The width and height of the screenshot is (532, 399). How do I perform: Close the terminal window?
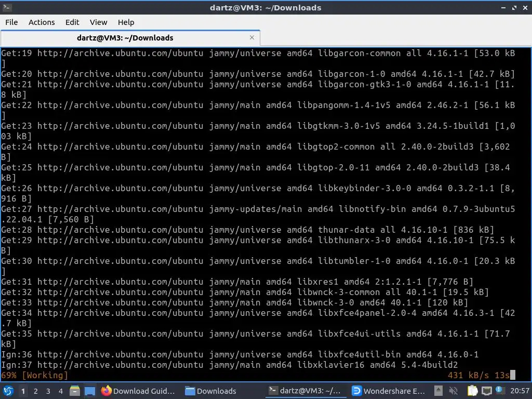click(525, 7)
